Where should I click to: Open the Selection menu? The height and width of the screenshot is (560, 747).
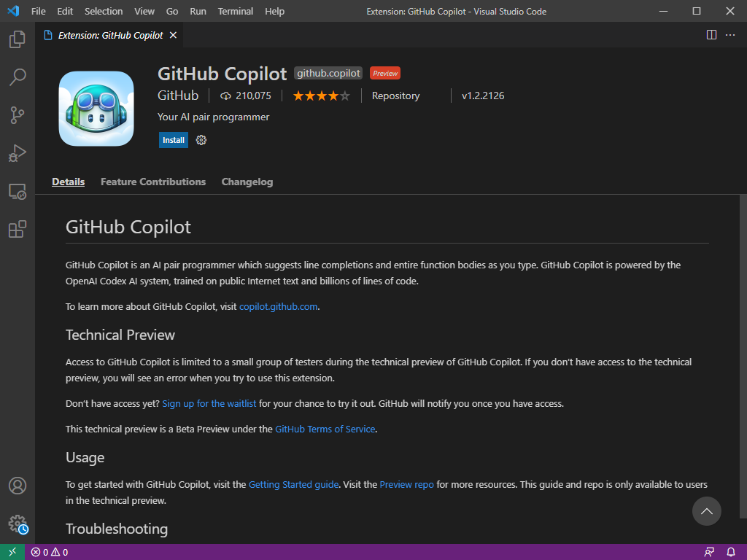(x=104, y=11)
